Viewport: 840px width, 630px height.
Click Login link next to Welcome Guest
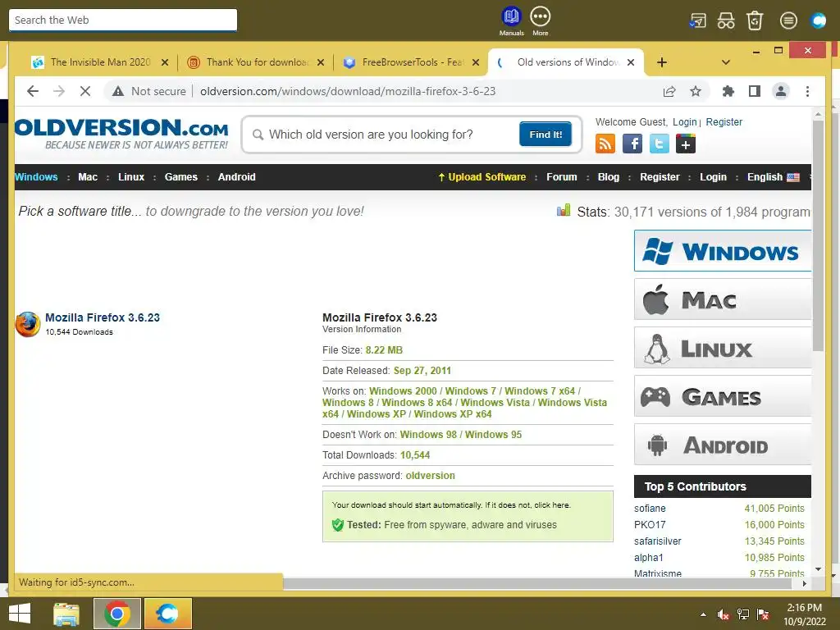pos(685,122)
